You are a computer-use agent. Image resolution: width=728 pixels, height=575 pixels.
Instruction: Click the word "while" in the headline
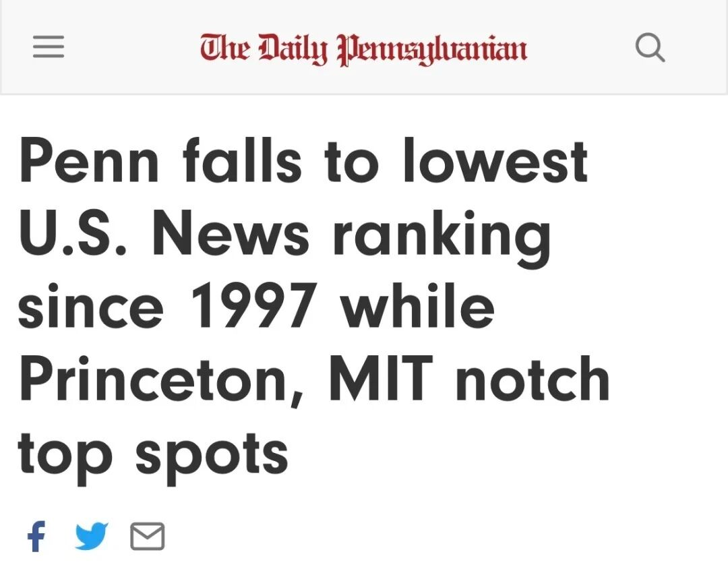pyautogui.click(x=418, y=307)
